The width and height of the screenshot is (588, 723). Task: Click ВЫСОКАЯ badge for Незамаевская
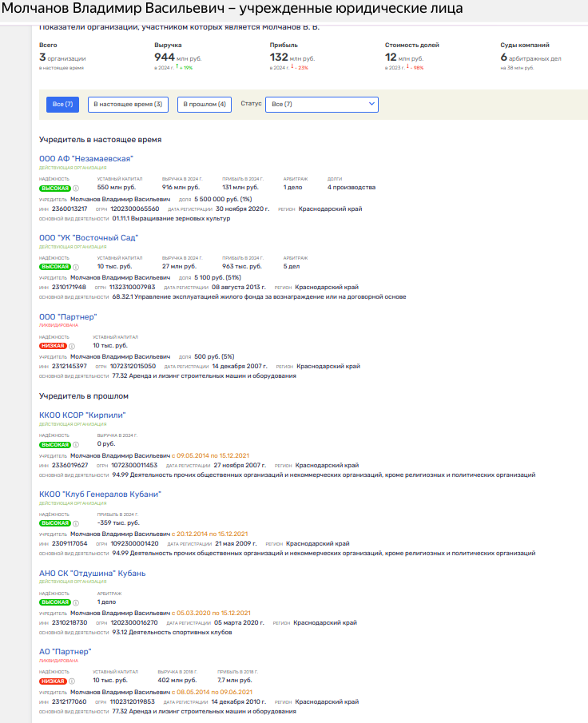[55, 188]
